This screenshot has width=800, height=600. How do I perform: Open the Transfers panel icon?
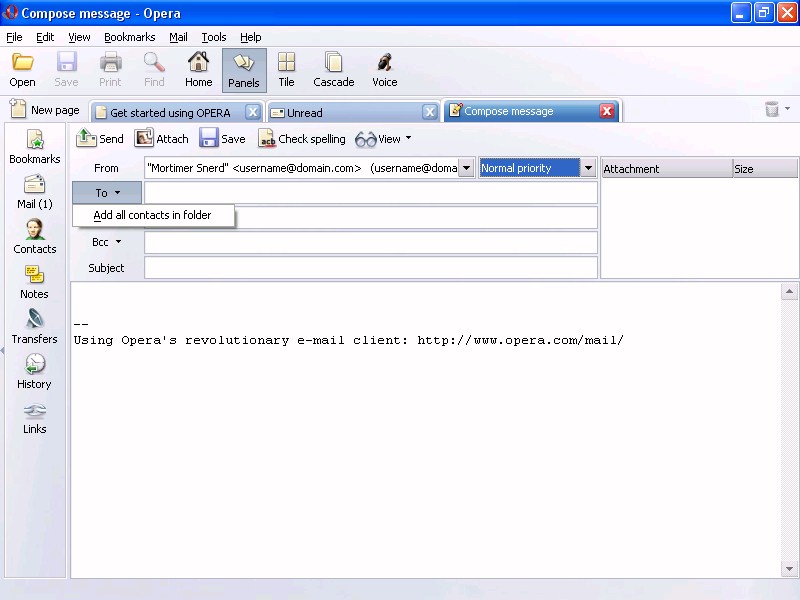coord(35,327)
